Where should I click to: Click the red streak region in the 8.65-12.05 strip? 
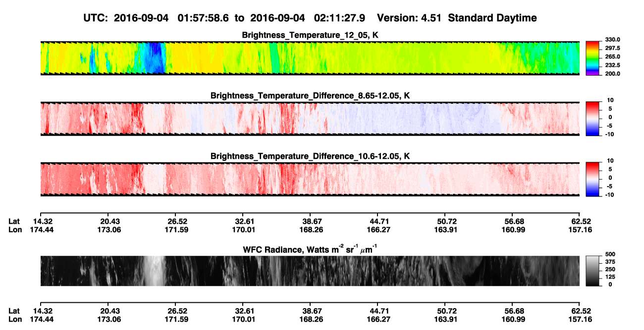[x=136, y=118]
